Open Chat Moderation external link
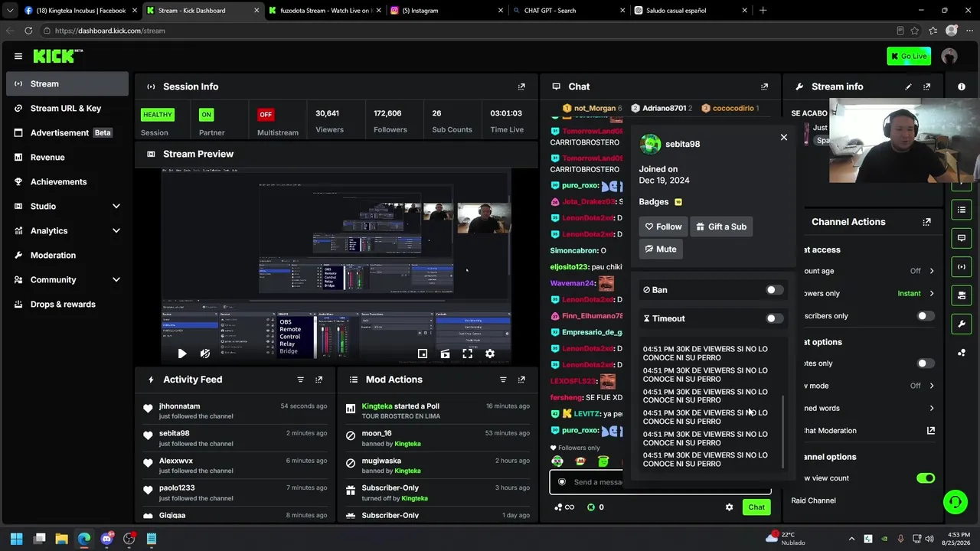Screen dimensions: 980x551 pos(931,431)
